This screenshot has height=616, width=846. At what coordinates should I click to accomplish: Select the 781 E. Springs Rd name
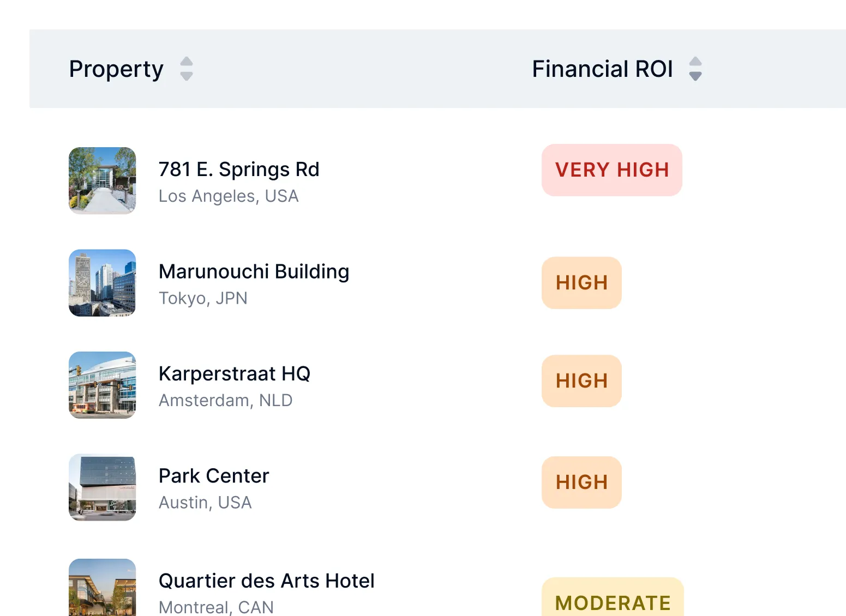tap(239, 170)
